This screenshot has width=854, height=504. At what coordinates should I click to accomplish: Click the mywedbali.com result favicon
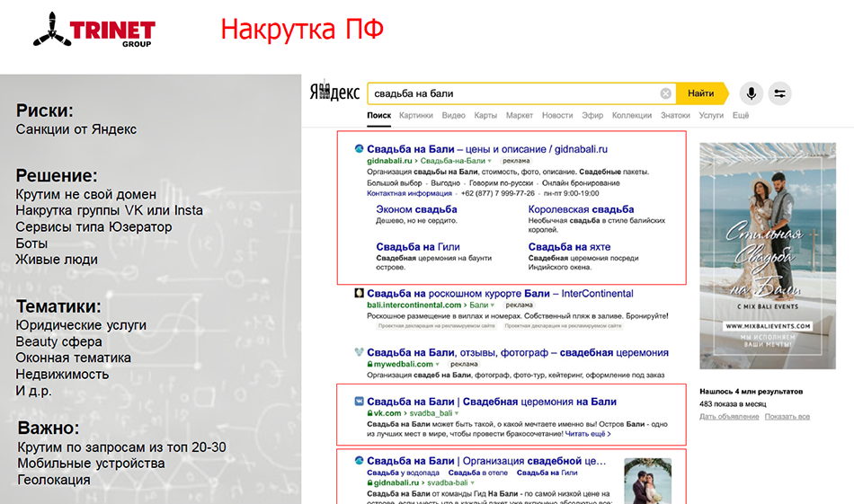pos(359,352)
